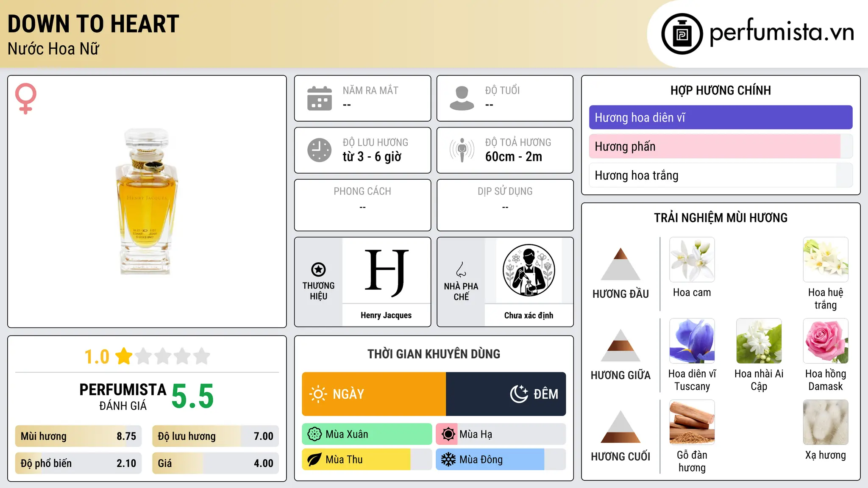868x488 pixels.
Task: Select the Mùa Đông season bar
Action: (501, 460)
